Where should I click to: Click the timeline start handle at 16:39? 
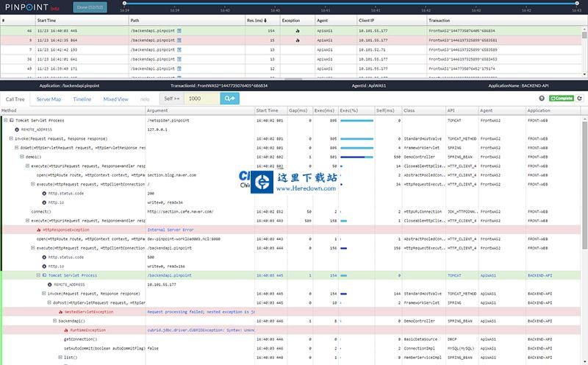tap(124, 3)
